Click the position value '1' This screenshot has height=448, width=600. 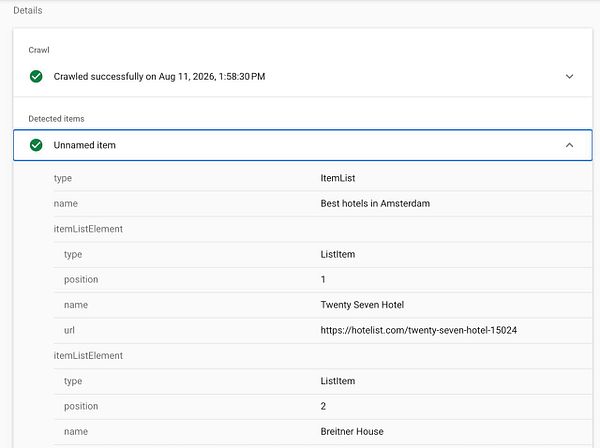coord(323,280)
